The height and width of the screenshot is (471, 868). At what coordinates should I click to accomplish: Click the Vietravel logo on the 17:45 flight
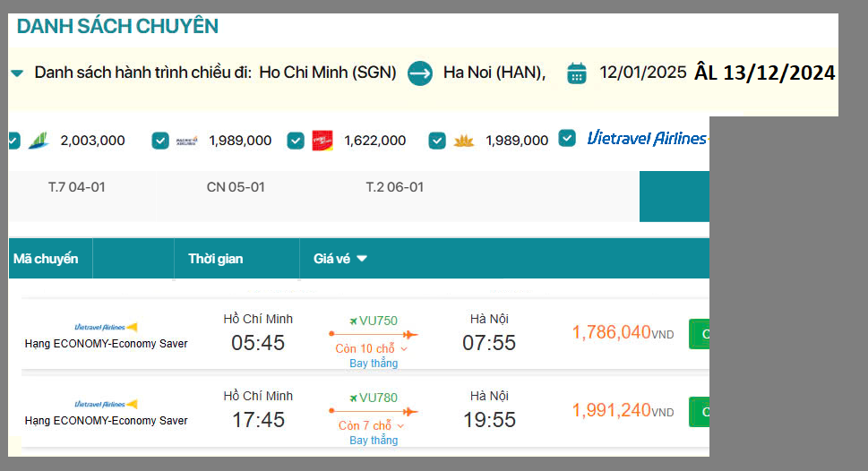click(106, 404)
